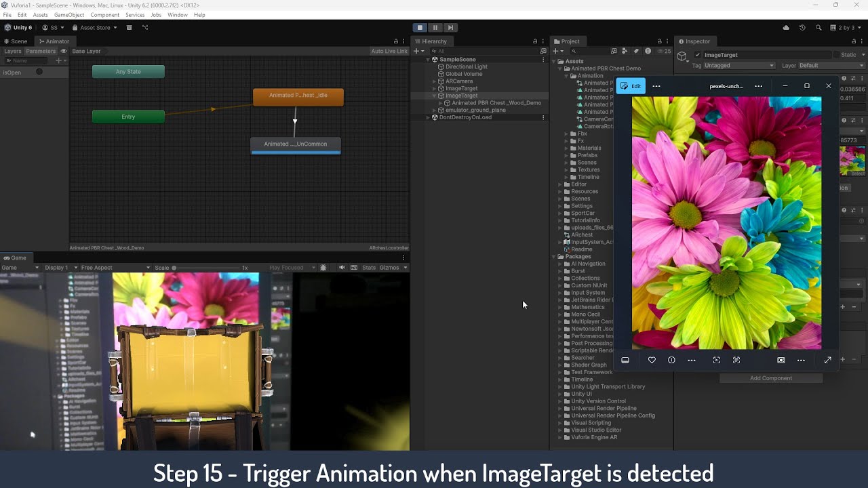The width and height of the screenshot is (868, 488).
Task: Click the parameter Name search field
Action: tap(27, 61)
